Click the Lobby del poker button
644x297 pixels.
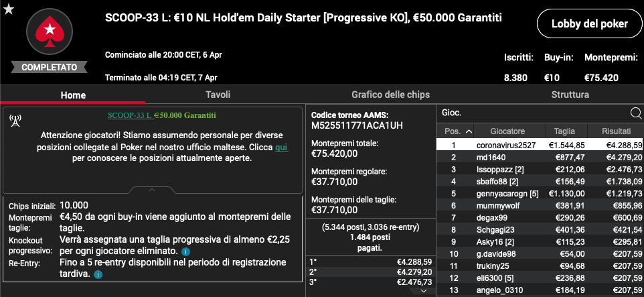(589, 24)
